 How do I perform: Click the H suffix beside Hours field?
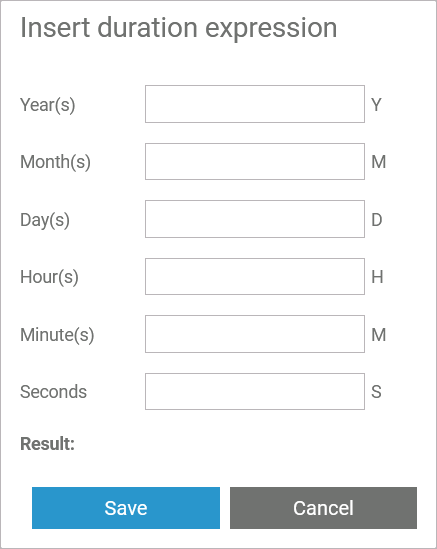click(377, 277)
